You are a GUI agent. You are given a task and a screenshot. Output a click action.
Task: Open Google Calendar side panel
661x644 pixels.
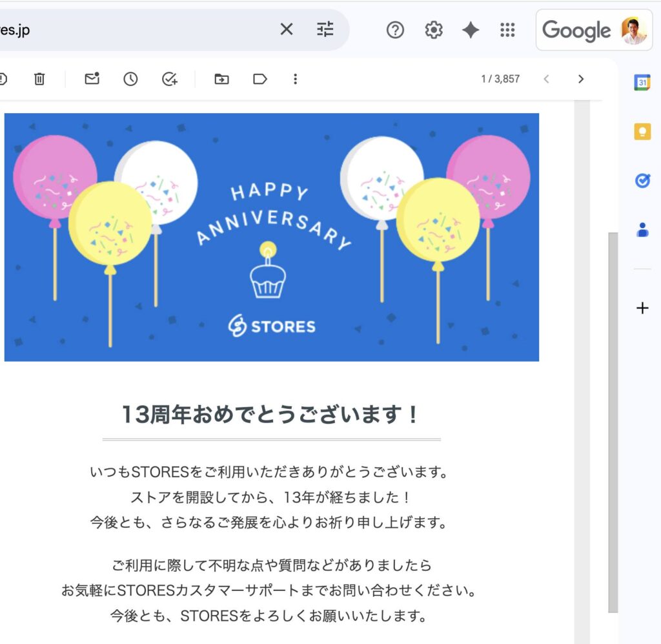642,82
